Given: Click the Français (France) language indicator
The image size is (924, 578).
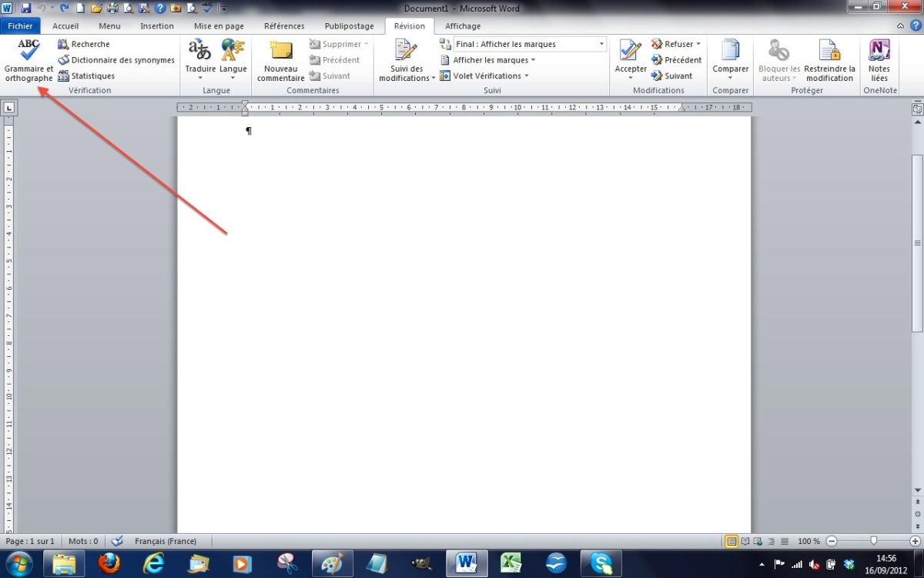Looking at the screenshot, I should tap(165, 542).
